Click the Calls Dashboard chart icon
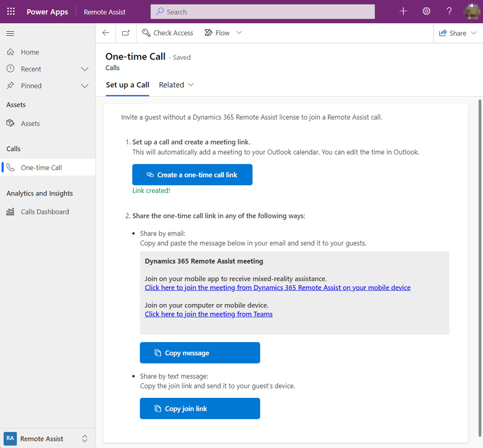 (x=10, y=212)
